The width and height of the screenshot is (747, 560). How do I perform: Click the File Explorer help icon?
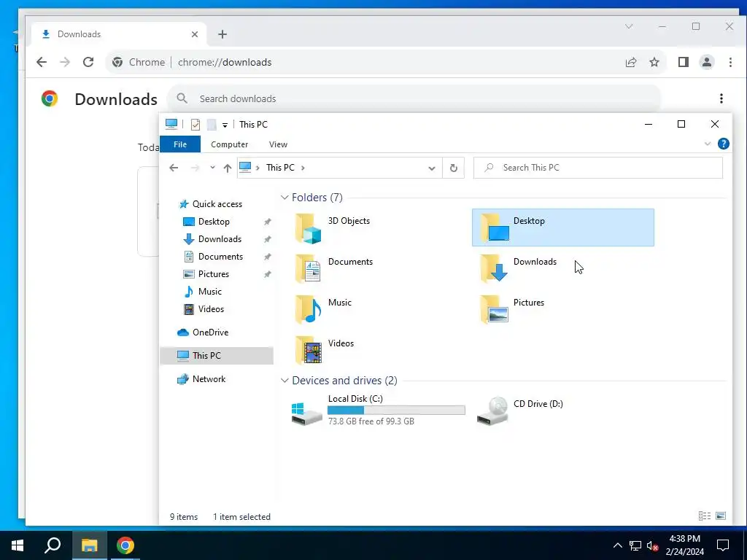tap(723, 144)
